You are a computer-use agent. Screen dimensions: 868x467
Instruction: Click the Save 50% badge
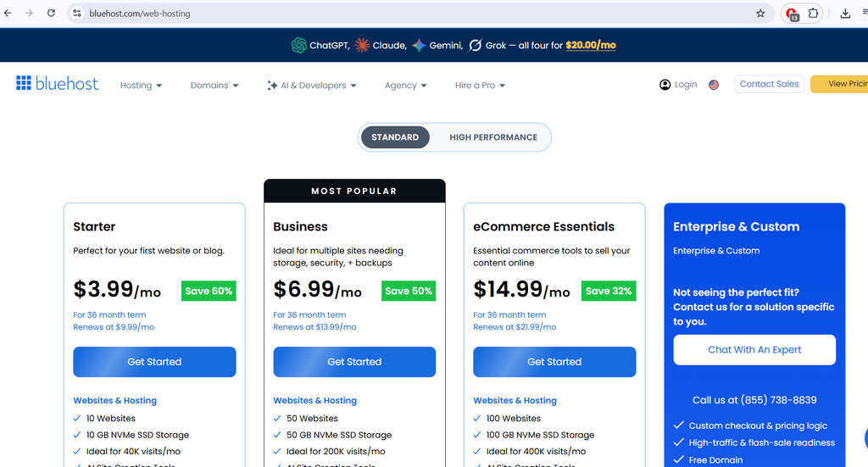(x=409, y=291)
